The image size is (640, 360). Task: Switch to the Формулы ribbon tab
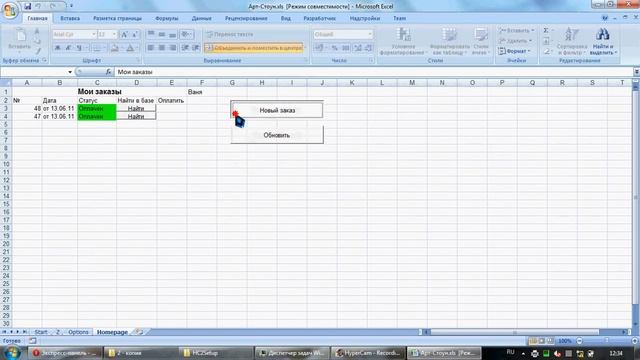pyautogui.click(x=167, y=18)
